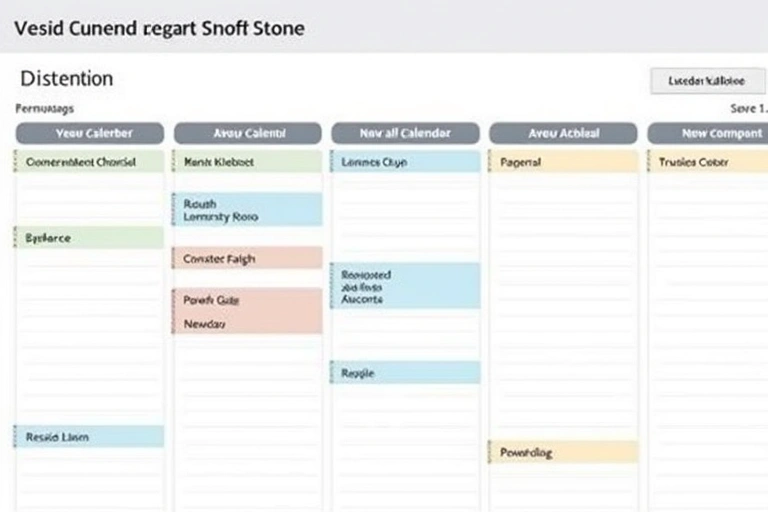Select the Yeou Calerber column header
Image resolution: width=768 pixels, height=512 pixels.
pos(89,133)
